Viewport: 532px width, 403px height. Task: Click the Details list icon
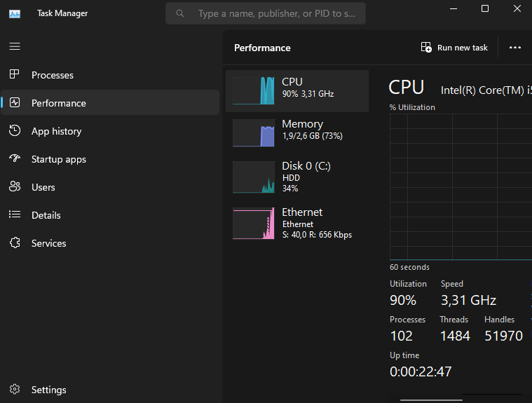pyautogui.click(x=15, y=214)
